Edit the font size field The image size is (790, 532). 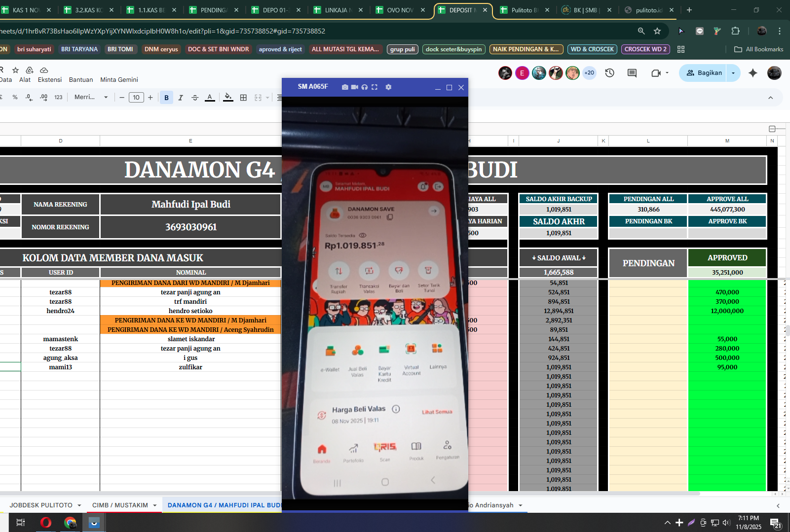(136, 98)
